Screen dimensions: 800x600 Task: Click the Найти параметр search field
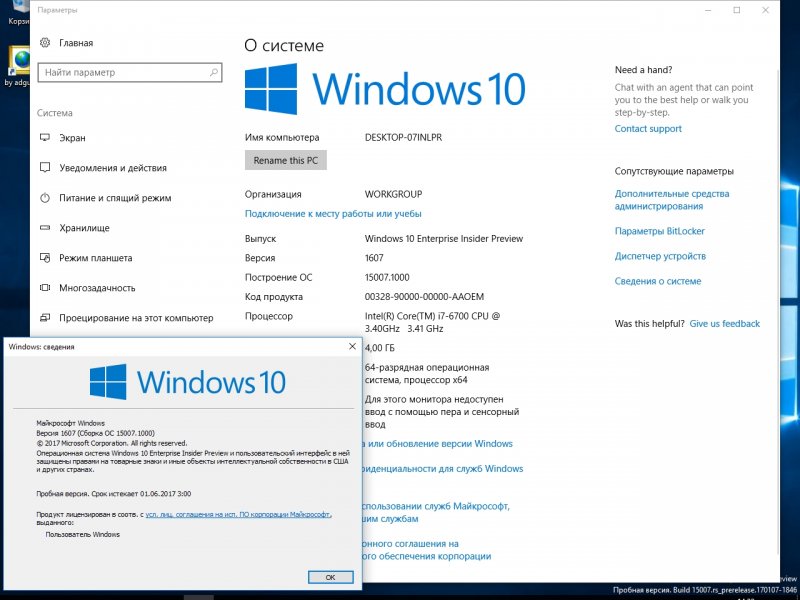coord(130,72)
